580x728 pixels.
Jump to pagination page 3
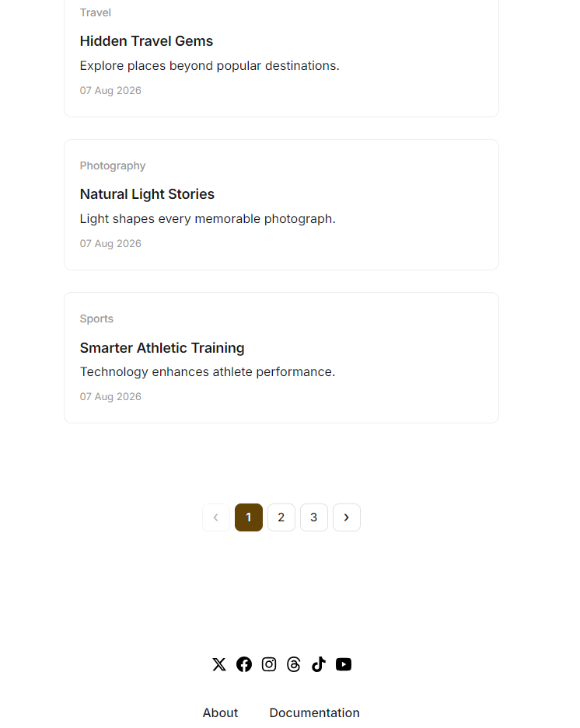pyautogui.click(x=313, y=517)
